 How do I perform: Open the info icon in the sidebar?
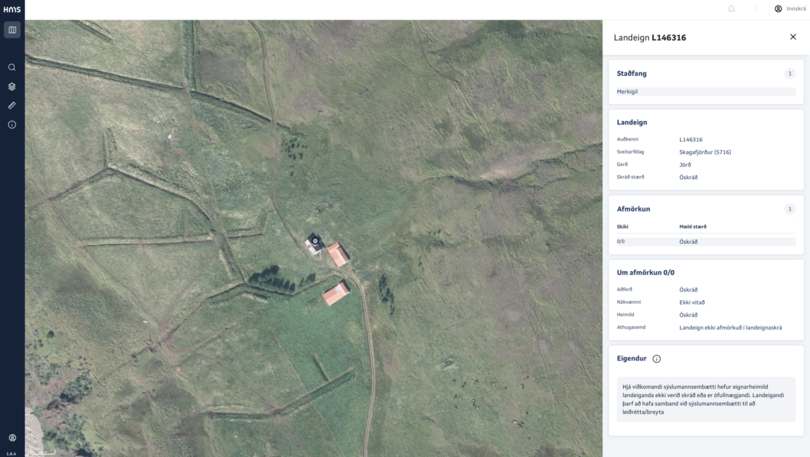pyautogui.click(x=12, y=124)
